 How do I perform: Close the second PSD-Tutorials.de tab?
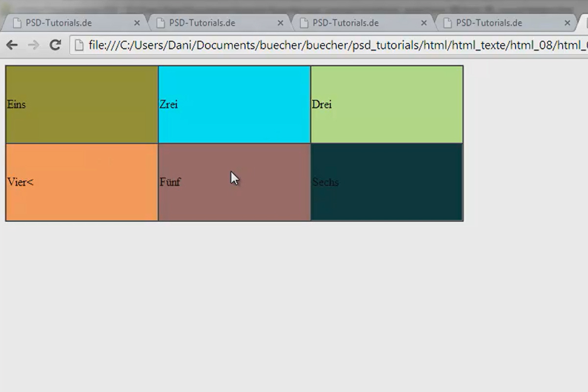(x=280, y=23)
